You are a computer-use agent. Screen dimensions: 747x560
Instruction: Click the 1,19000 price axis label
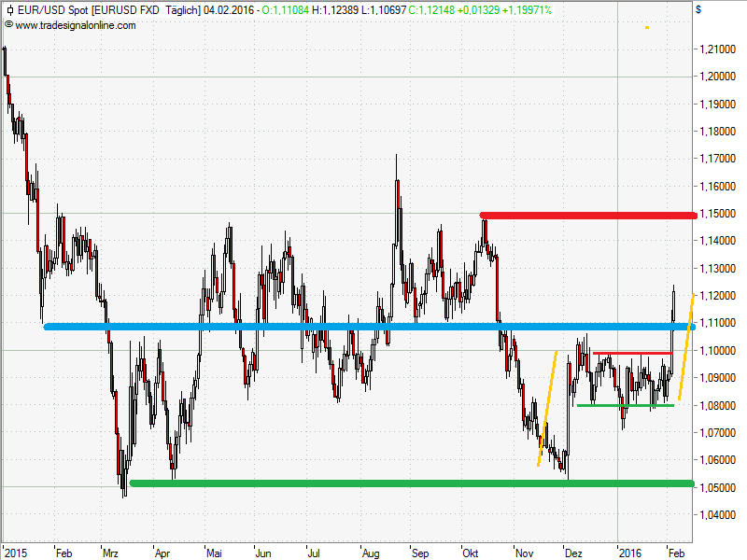717,104
